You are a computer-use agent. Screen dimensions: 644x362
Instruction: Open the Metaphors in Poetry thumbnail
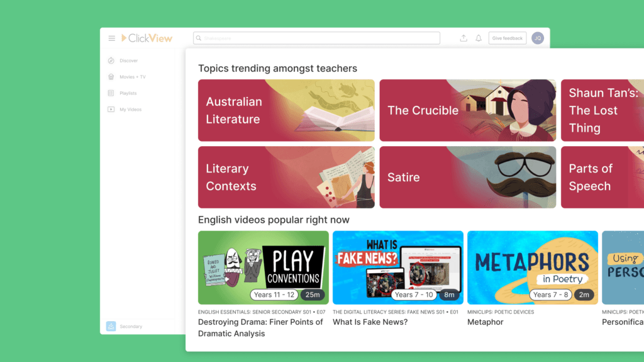532,267
